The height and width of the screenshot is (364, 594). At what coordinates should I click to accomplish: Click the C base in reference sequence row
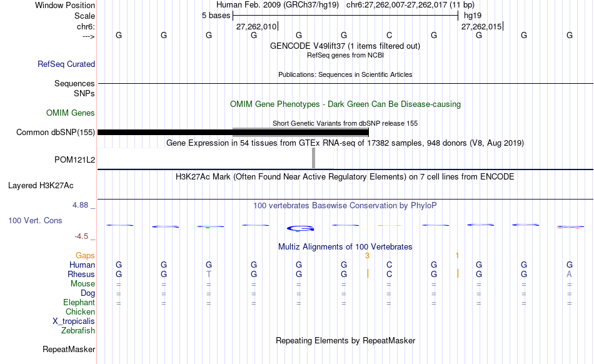[389, 35]
